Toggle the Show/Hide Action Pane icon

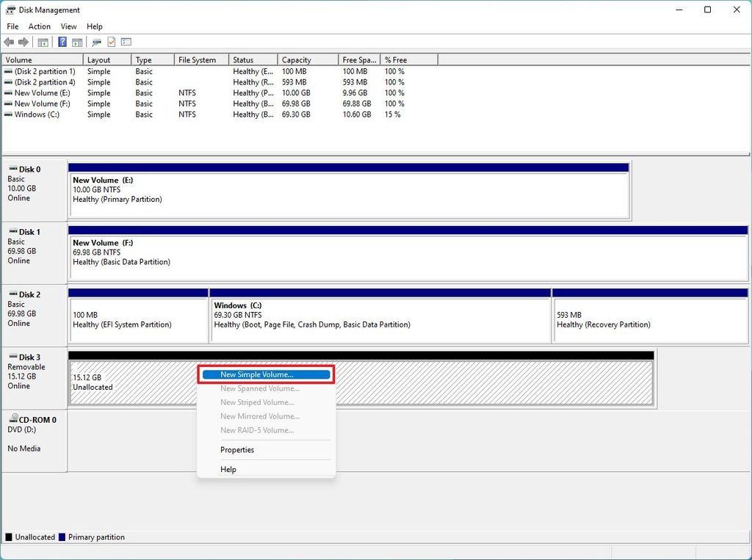pyautogui.click(x=78, y=42)
